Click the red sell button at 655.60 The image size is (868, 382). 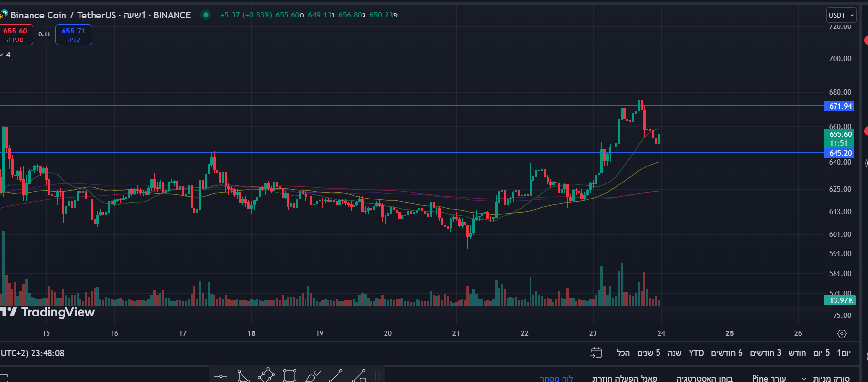click(x=16, y=34)
